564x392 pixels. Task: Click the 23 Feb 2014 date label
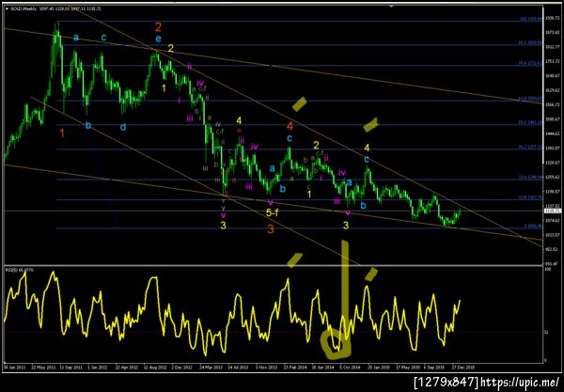[295, 368]
